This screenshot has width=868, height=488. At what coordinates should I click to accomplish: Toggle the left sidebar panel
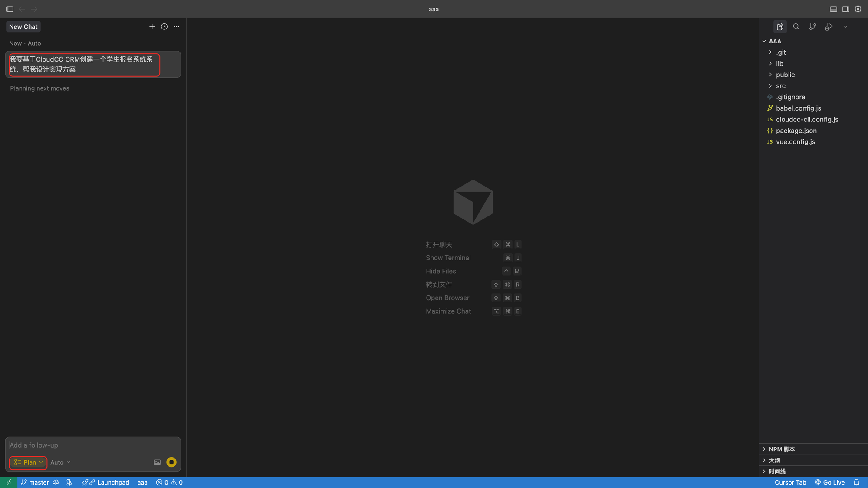click(10, 9)
